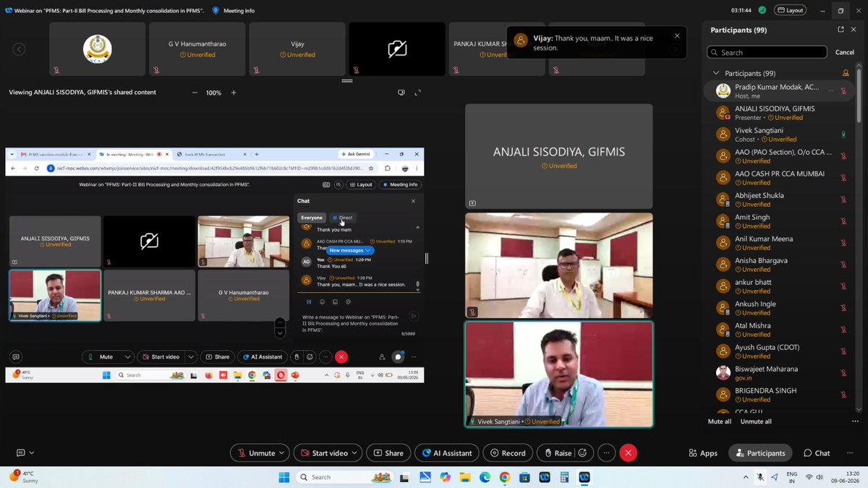
Task: Open Windows Start menu
Action: click(x=284, y=477)
